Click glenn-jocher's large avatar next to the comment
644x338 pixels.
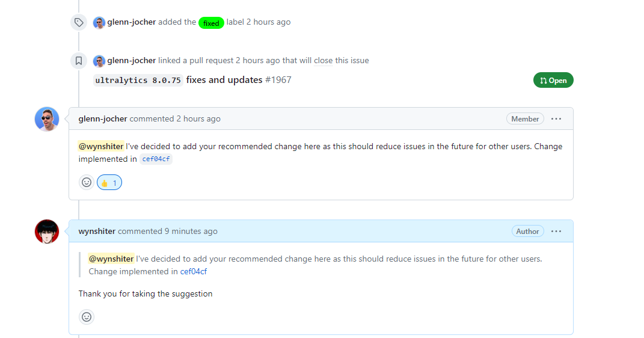click(x=47, y=119)
